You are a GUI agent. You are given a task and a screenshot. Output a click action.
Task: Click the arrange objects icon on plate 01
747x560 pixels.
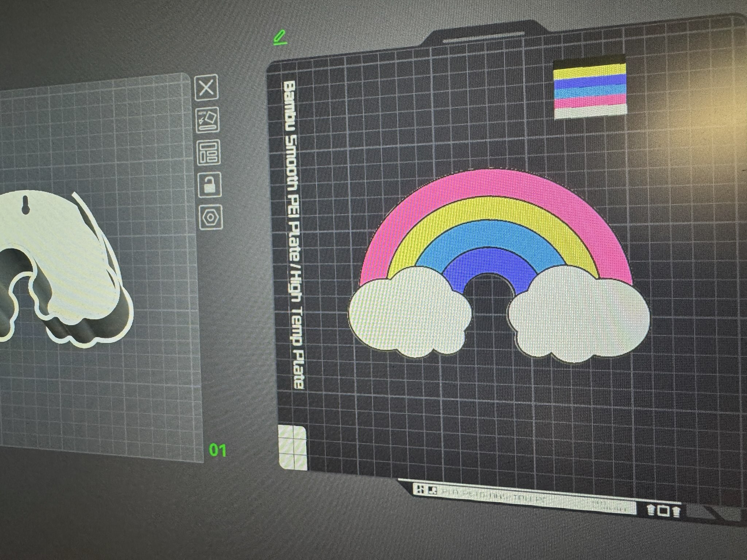pyautogui.click(x=209, y=151)
